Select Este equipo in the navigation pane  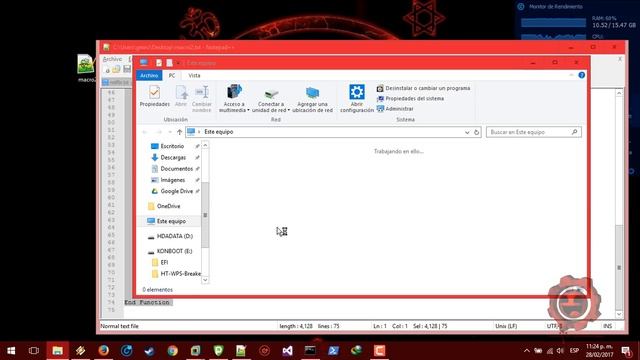click(171, 221)
